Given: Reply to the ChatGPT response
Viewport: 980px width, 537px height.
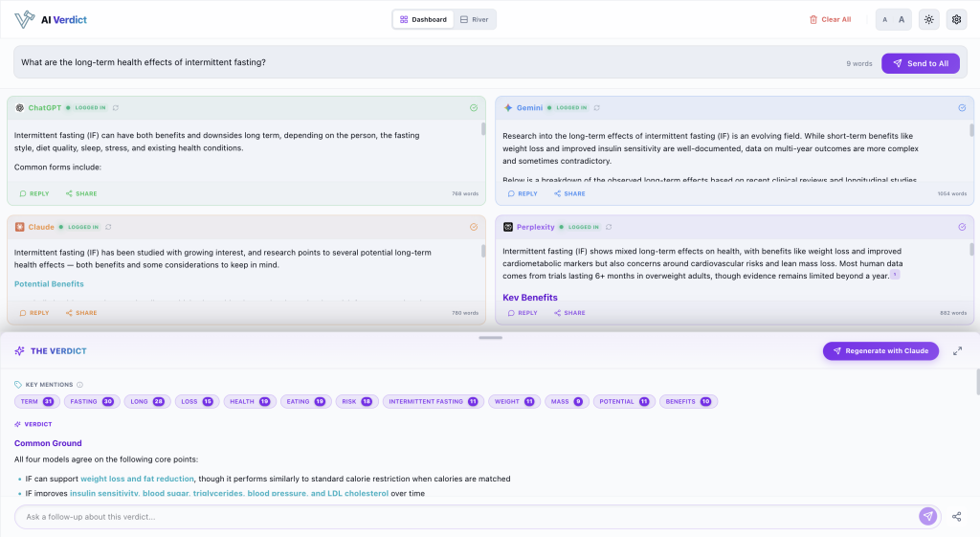Looking at the screenshot, I should click(x=34, y=193).
